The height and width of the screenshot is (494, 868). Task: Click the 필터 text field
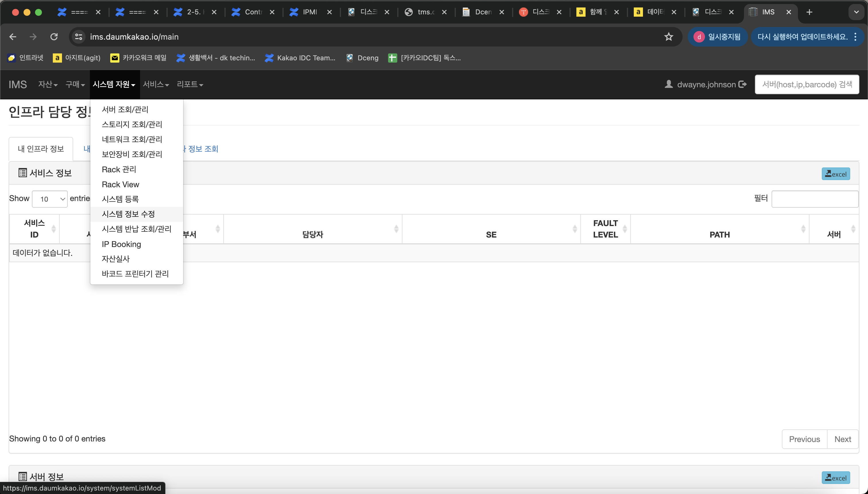[x=815, y=199]
